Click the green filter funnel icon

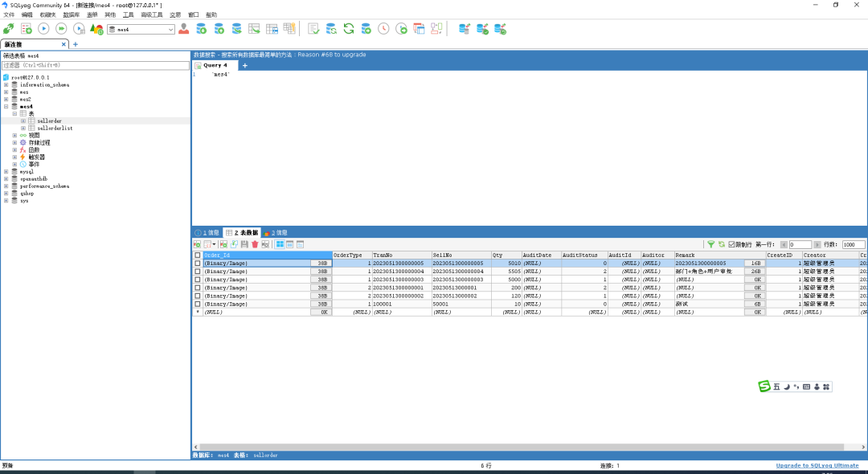pyautogui.click(x=710, y=243)
